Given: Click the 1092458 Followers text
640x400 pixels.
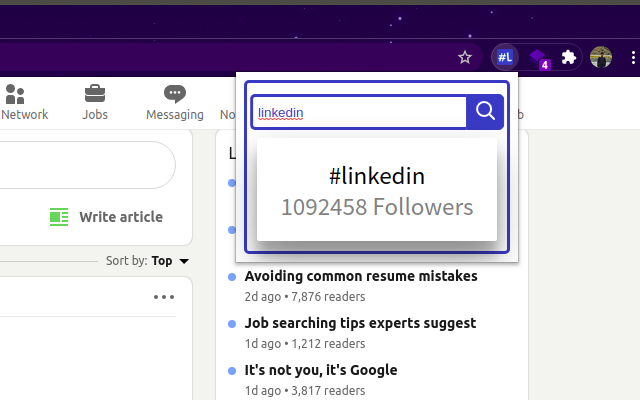Looking at the screenshot, I should (x=377, y=207).
